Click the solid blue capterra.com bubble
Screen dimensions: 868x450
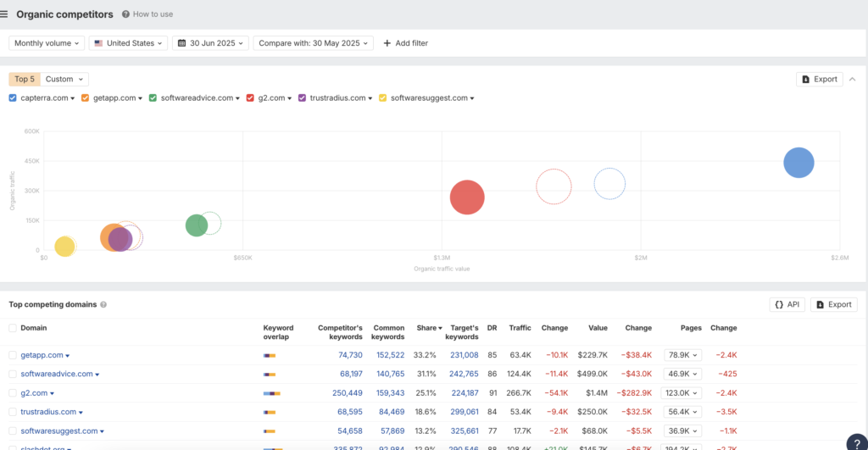point(798,163)
